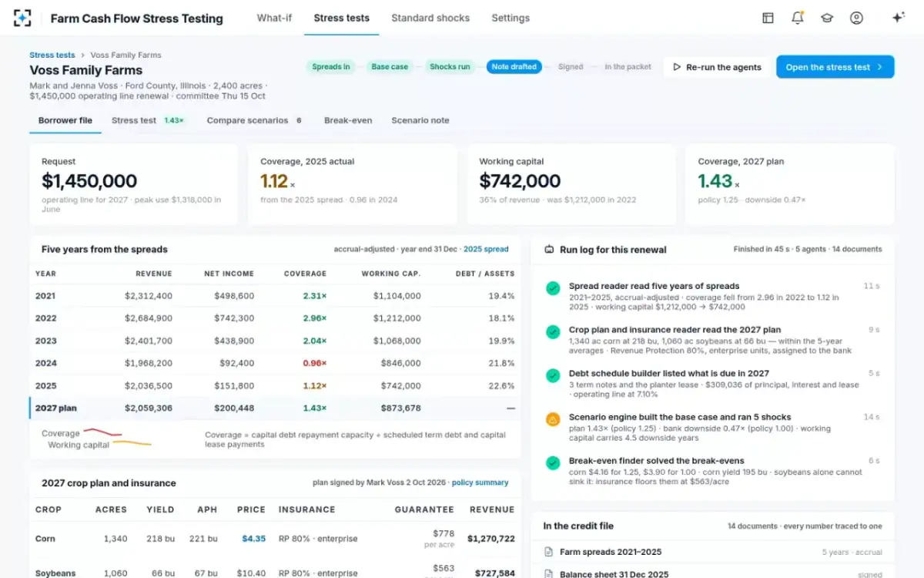Select the Base case stage pill
The height and width of the screenshot is (578, 924).
pos(390,67)
